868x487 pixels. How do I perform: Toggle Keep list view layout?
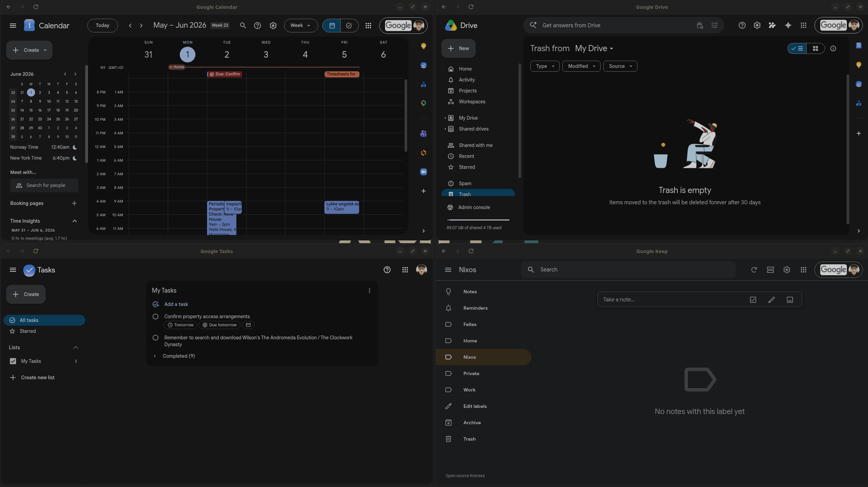pyautogui.click(x=770, y=270)
